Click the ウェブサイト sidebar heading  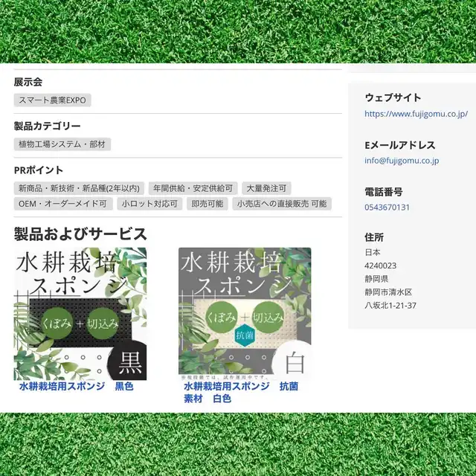point(393,97)
